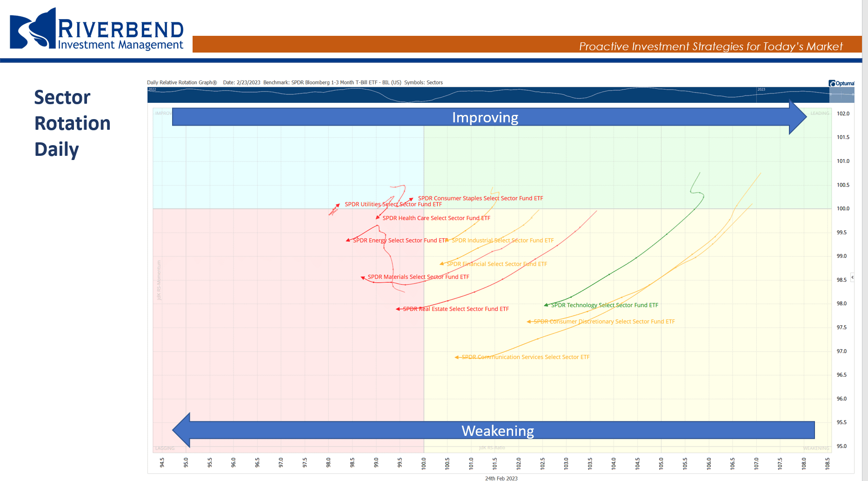Viewport: 868px width, 481px height.
Task: Select SPDR Utilities Select Sector Fund ETF label
Action: pos(393,204)
